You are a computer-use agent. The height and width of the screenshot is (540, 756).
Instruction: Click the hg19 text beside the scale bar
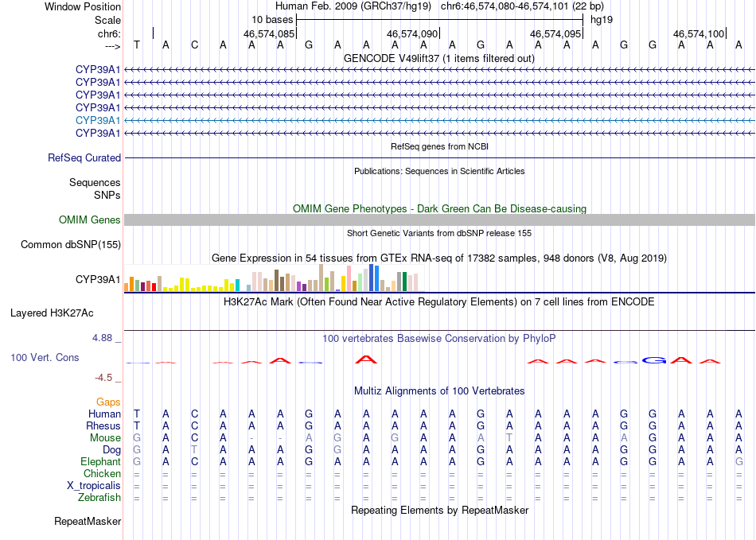coord(602,20)
